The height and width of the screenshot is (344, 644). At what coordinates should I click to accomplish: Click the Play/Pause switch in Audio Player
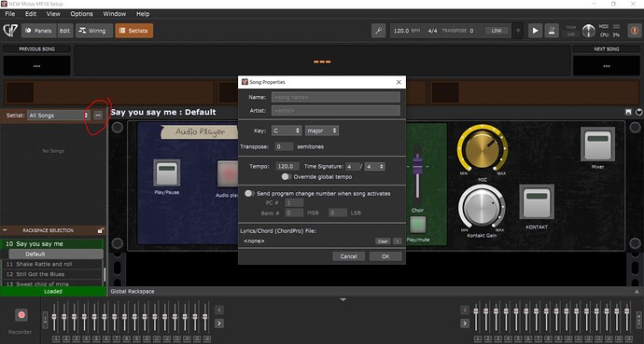[x=166, y=173]
